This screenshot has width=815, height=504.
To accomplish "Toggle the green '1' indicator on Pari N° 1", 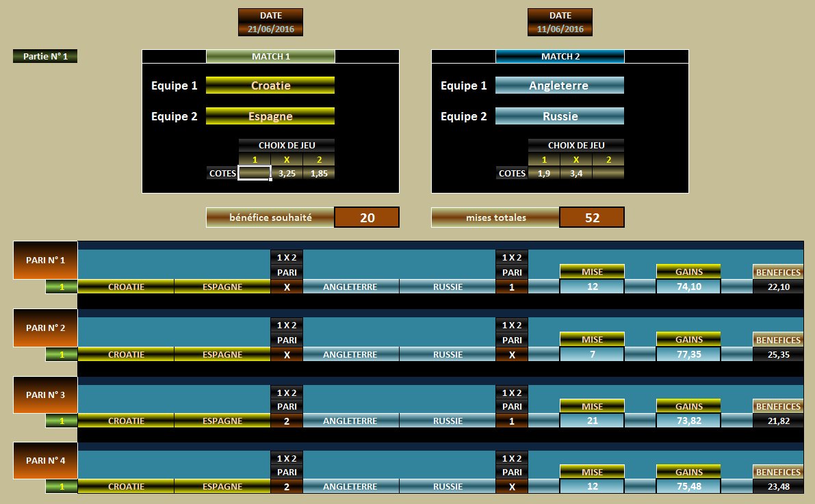I will point(61,287).
